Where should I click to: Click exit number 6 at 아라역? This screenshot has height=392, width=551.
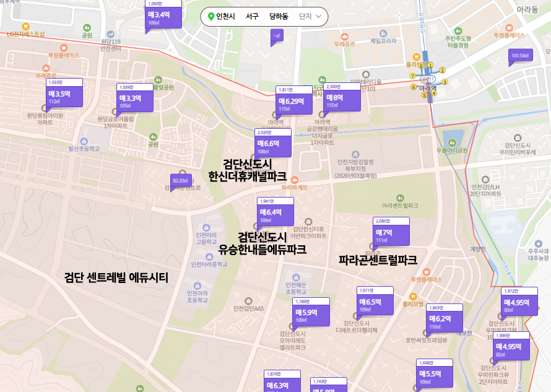(x=414, y=87)
